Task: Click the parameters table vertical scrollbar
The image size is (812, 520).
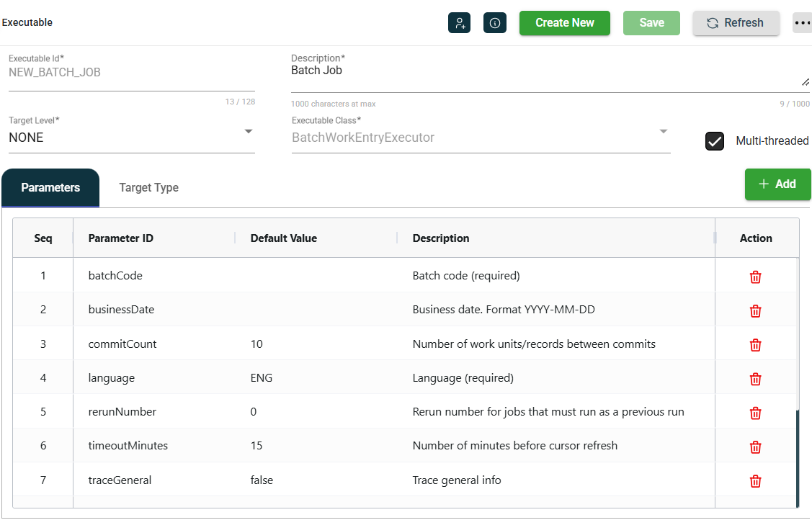Action: point(797,457)
